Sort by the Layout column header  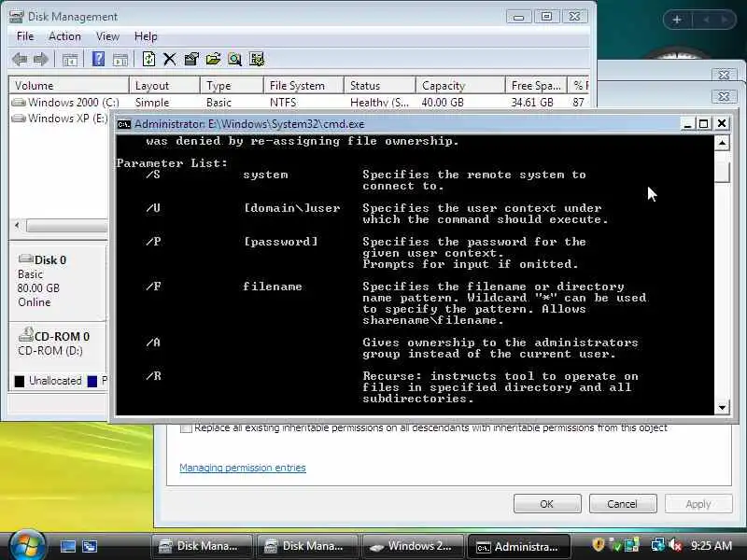tap(164, 86)
